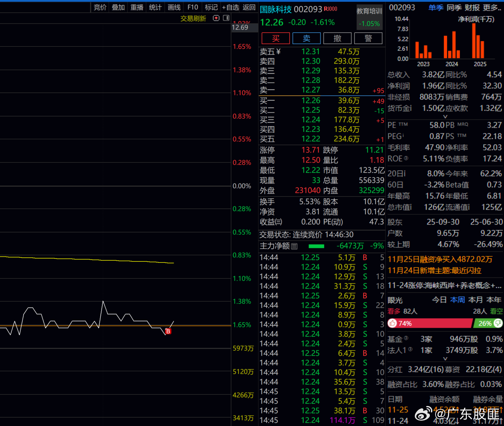The image size is (504, 426).
Task: Click 竞价 in the top toolbar
Action: [x=100, y=7]
